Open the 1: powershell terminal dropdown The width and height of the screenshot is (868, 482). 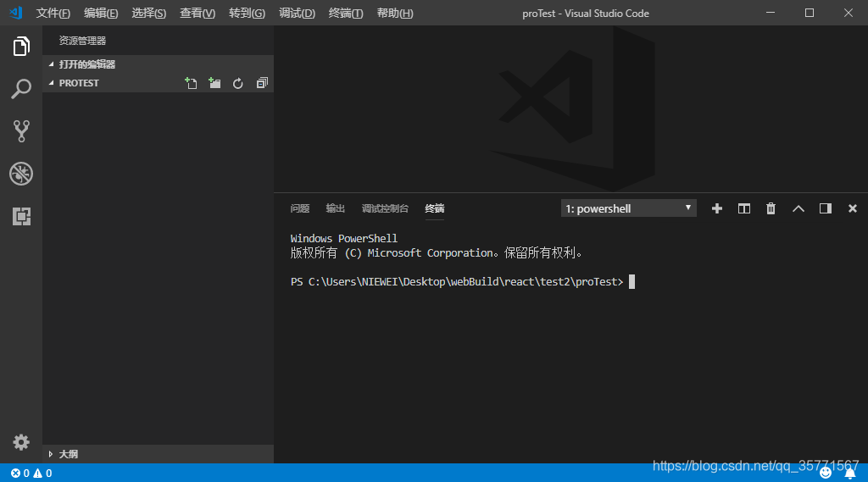pyautogui.click(x=628, y=208)
